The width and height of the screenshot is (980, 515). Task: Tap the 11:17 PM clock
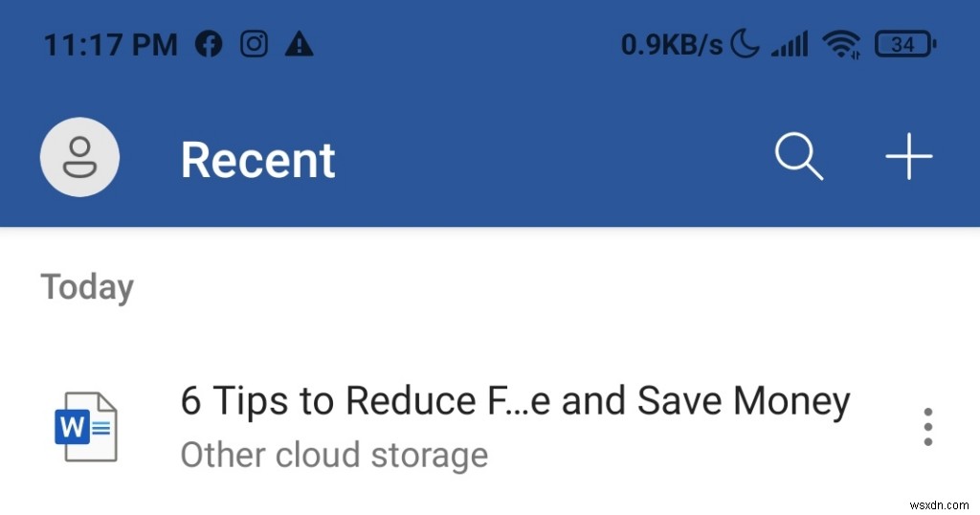(110, 44)
